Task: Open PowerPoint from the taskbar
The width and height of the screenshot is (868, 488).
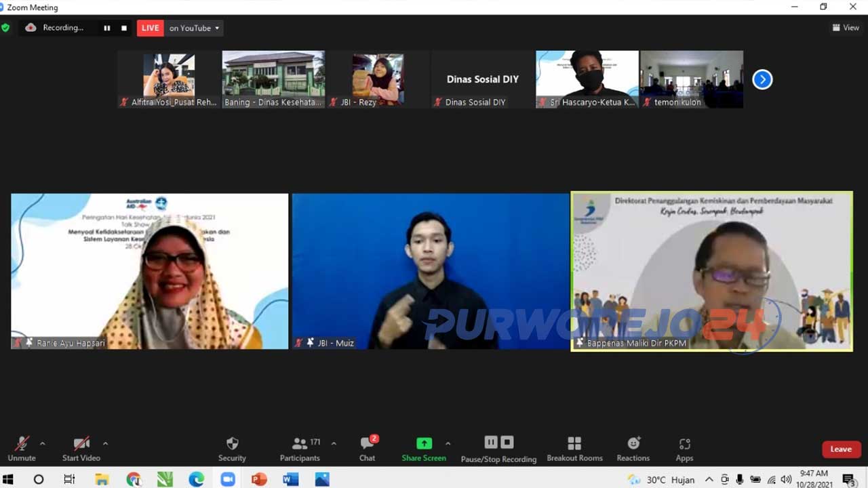Action: pos(259,479)
